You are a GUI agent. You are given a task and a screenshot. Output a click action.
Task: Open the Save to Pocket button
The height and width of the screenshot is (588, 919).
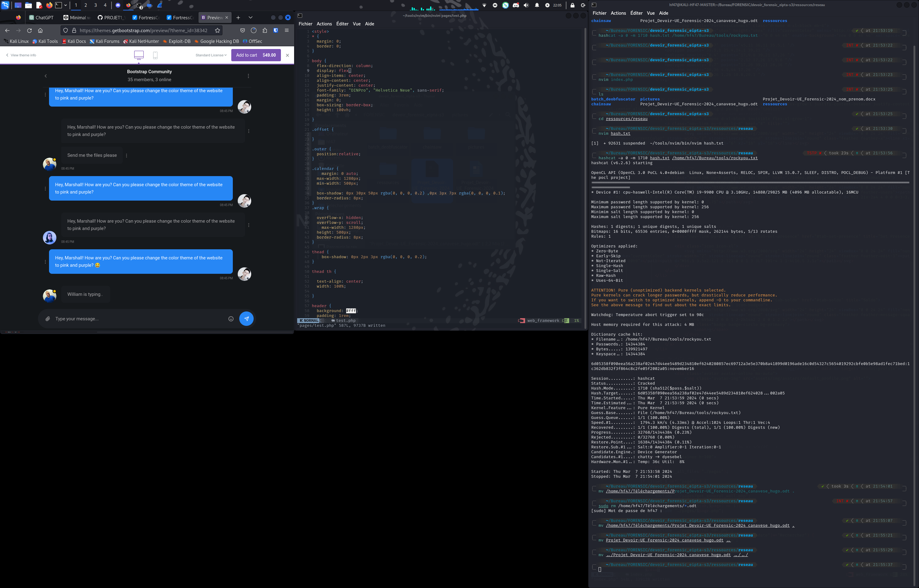(x=242, y=31)
